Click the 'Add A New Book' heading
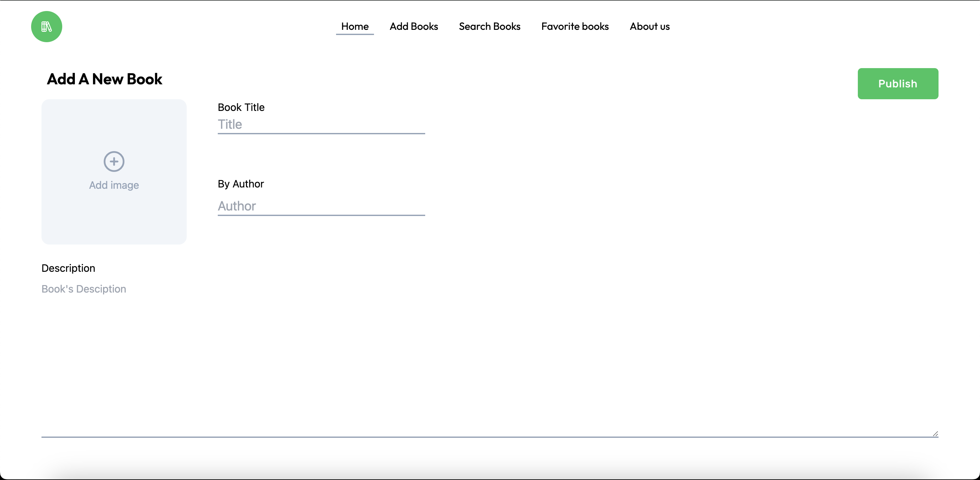This screenshot has height=480, width=980. point(105,79)
